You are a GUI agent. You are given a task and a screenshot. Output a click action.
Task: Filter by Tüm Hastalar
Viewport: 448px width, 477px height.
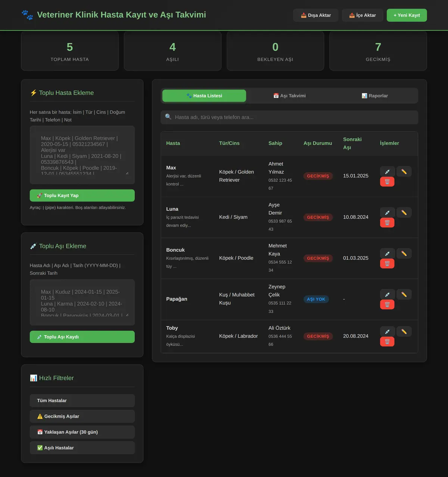click(x=82, y=400)
